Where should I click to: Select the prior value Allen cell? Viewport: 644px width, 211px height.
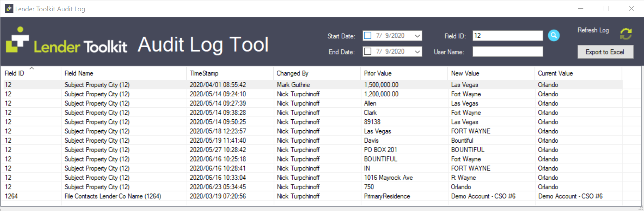[370, 103]
